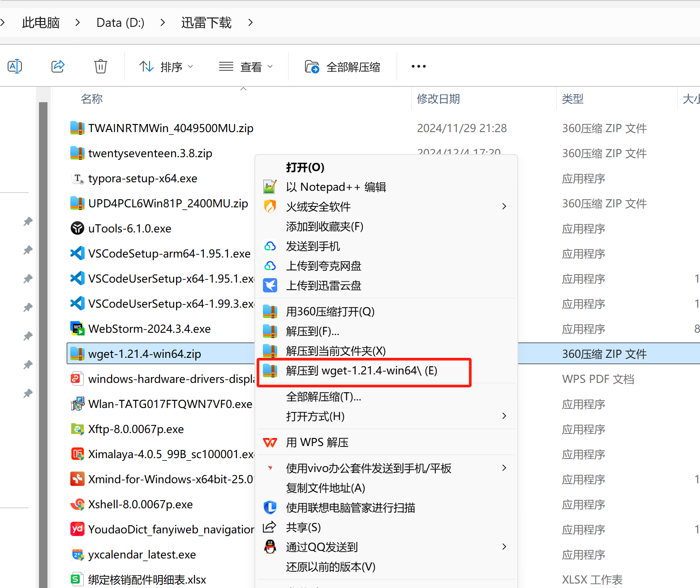This screenshot has width=700, height=588.
Task: Click the windows-hardware-drivers PDF file icon
Action: click(77, 379)
